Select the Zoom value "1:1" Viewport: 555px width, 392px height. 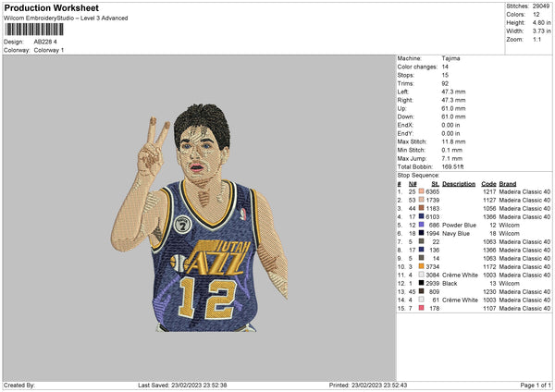pyautogui.click(x=536, y=39)
